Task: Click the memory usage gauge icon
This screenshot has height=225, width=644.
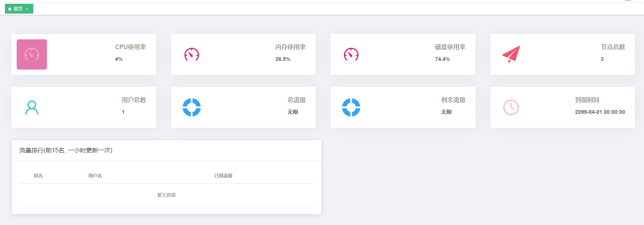Action: point(192,54)
